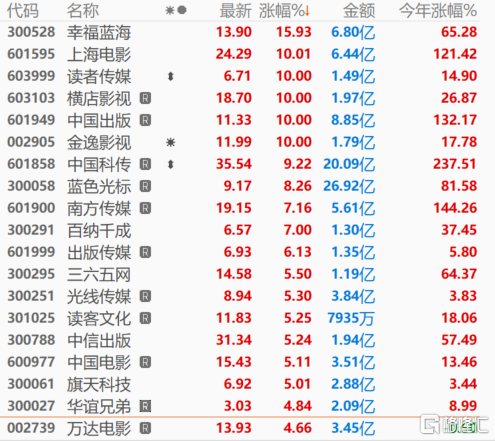Open stock code 601595 上海电影

click(242, 54)
